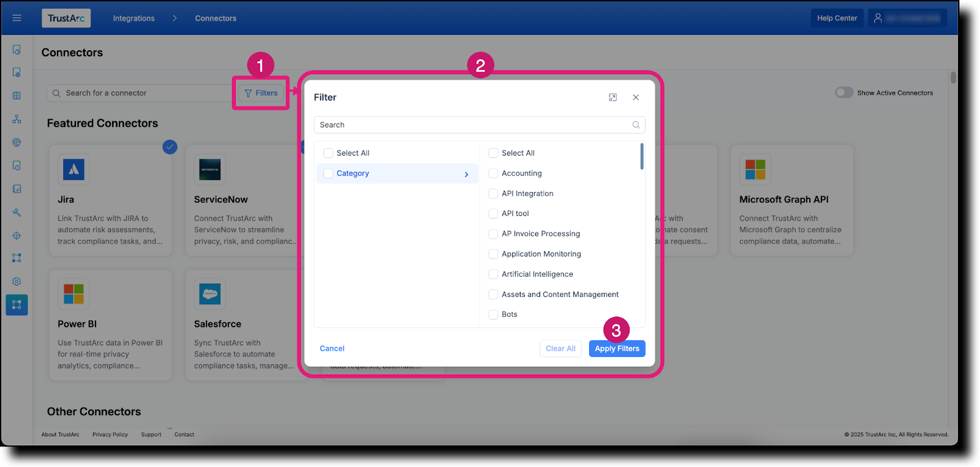Click the ServiceNow card title
Viewport: 980px width, 467px height.
coord(221,200)
